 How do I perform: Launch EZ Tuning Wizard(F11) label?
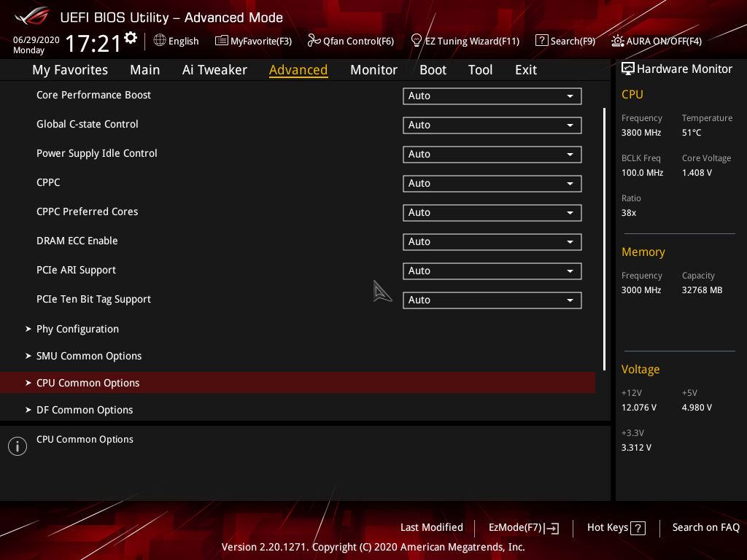tap(472, 42)
